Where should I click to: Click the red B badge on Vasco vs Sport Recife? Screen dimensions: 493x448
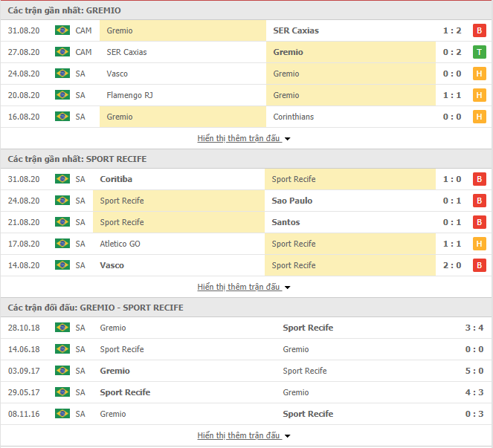(x=479, y=265)
